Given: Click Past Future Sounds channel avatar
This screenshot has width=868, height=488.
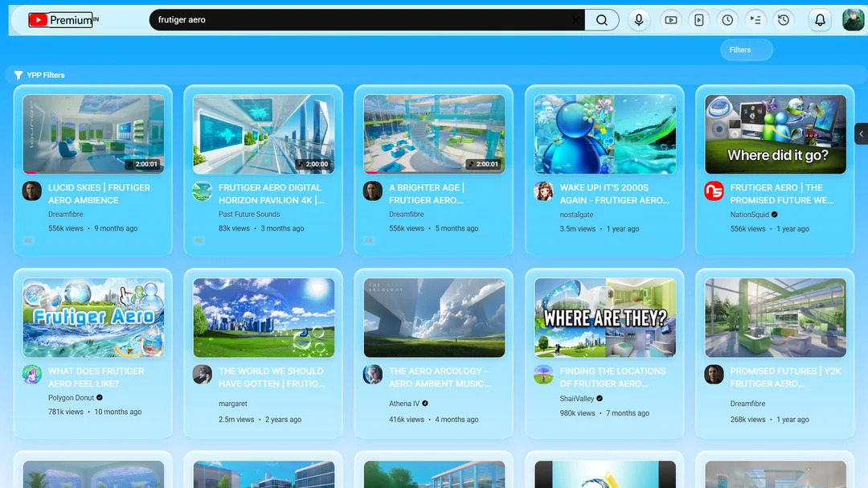Looking at the screenshot, I should coord(202,191).
